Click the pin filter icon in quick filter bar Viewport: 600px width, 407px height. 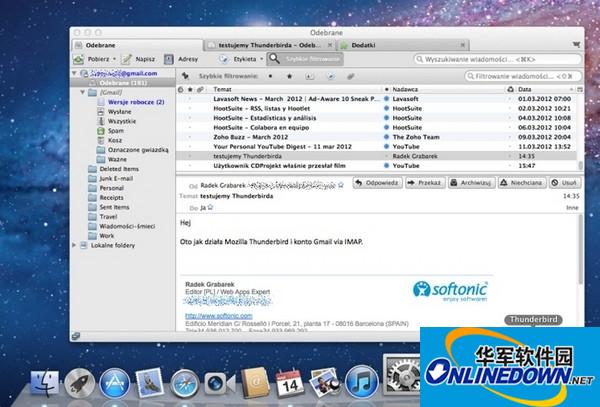point(185,76)
